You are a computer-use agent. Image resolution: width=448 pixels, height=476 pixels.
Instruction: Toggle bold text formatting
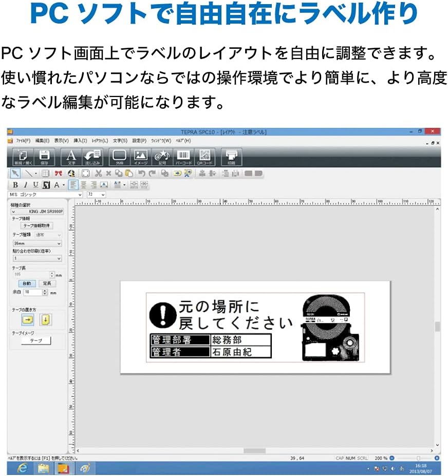[x=15, y=185]
